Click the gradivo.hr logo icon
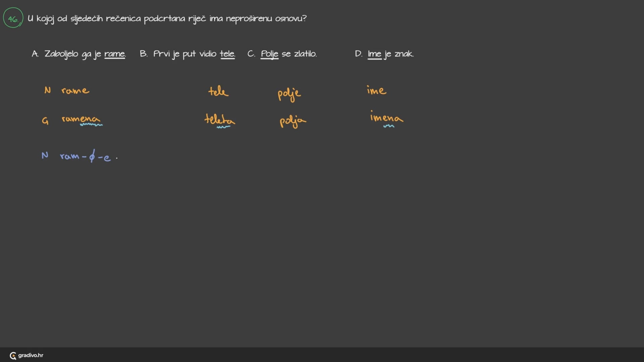This screenshot has width=644, height=362. click(13, 356)
